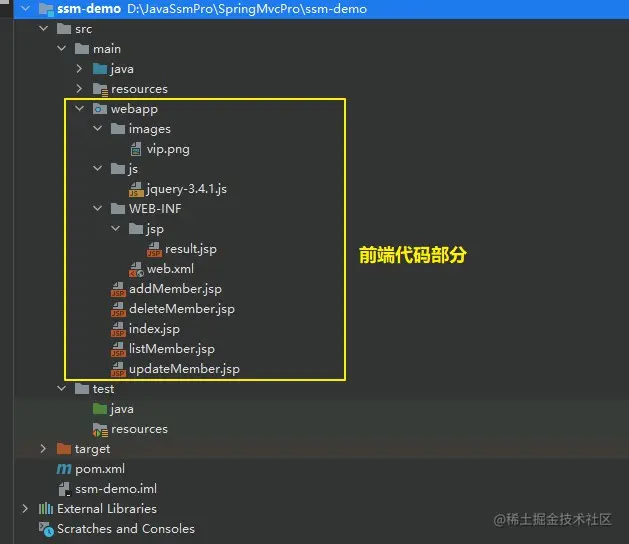Click the jsp folder icon
The image size is (629, 544).
(x=136, y=228)
